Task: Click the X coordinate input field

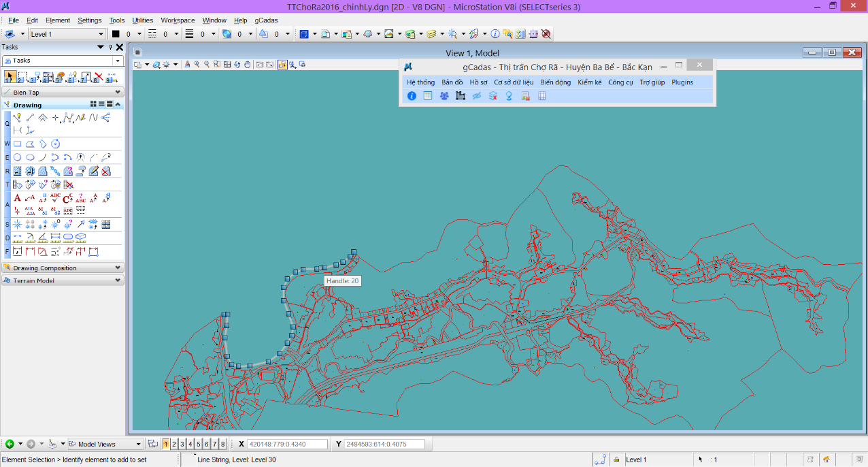Action: click(287, 445)
